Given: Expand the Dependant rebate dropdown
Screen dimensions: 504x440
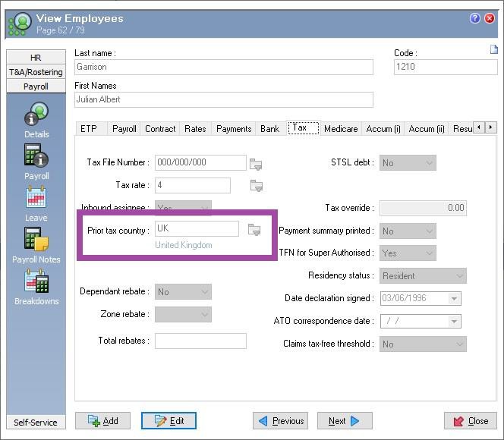Looking at the screenshot, I should [x=205, y=291].
